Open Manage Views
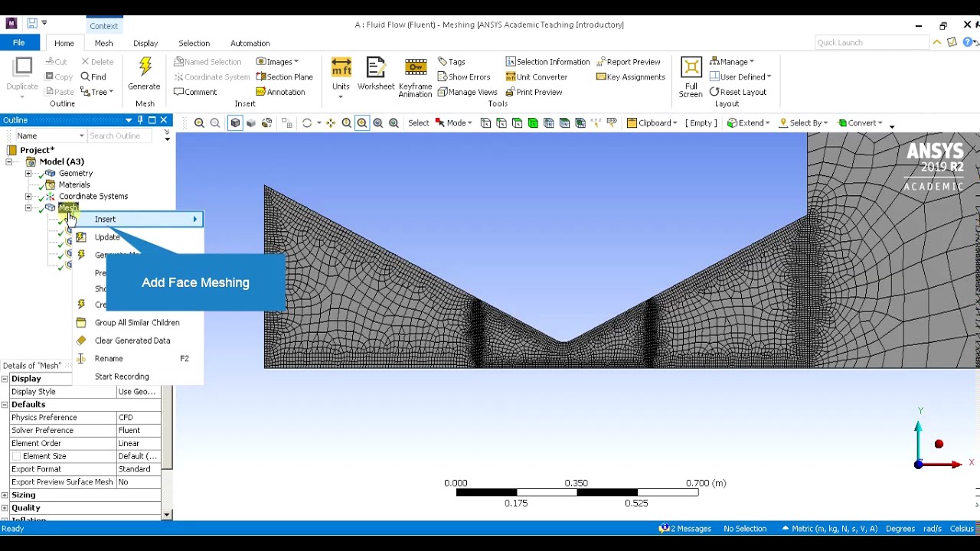The width and height of the screenshot is (980, 551). [x=468, y=92]
